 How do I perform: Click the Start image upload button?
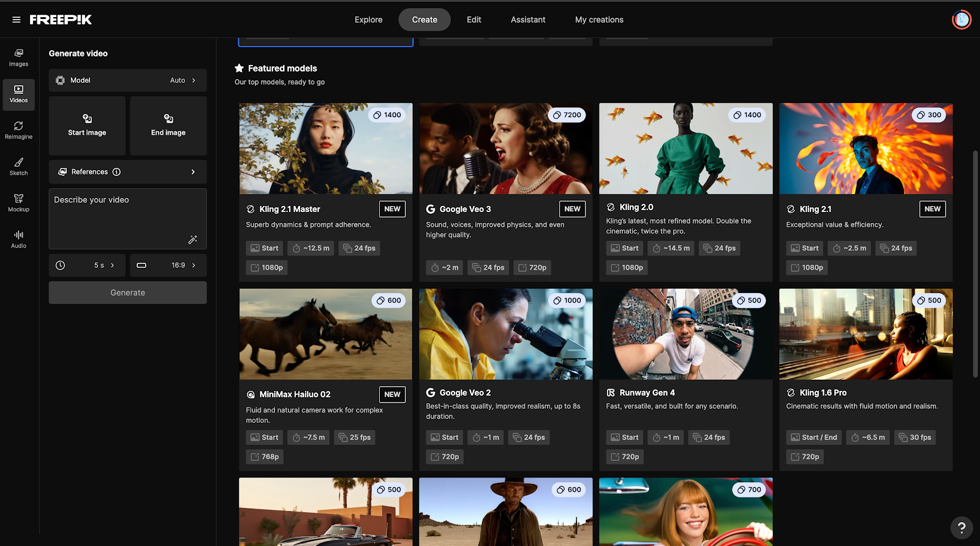tap(87, 126)
